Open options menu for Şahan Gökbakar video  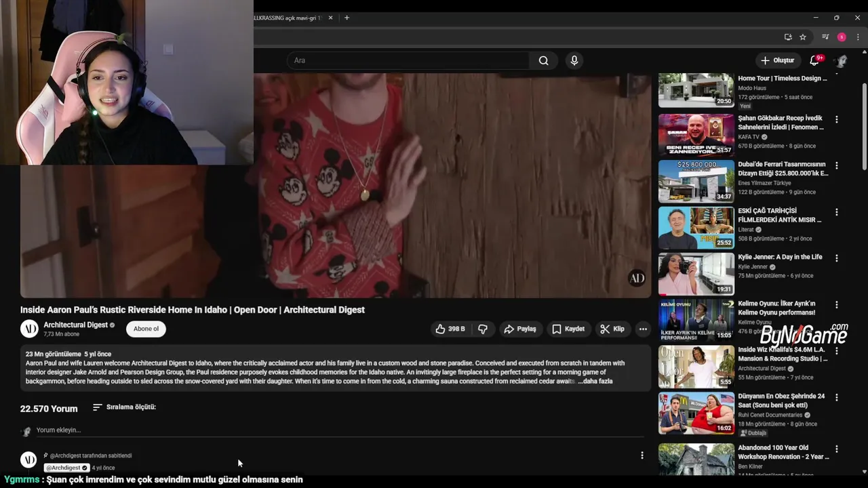click(x=836, y=119)
